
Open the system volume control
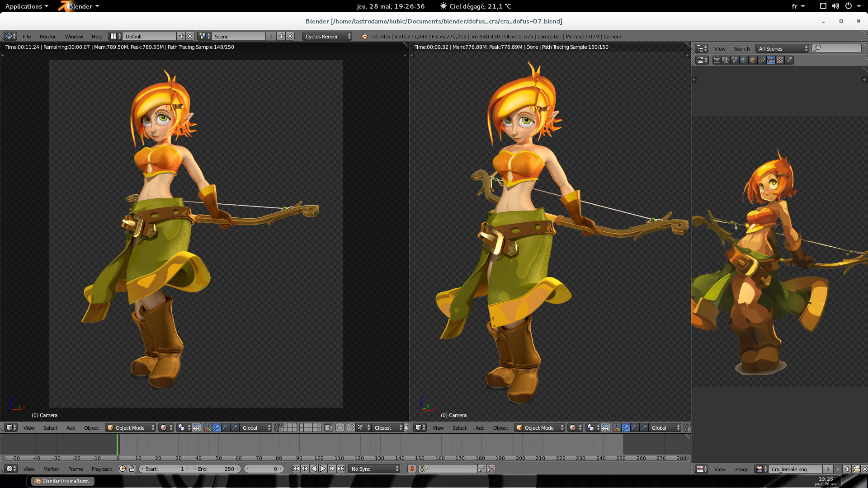click(x=835, y=6)
